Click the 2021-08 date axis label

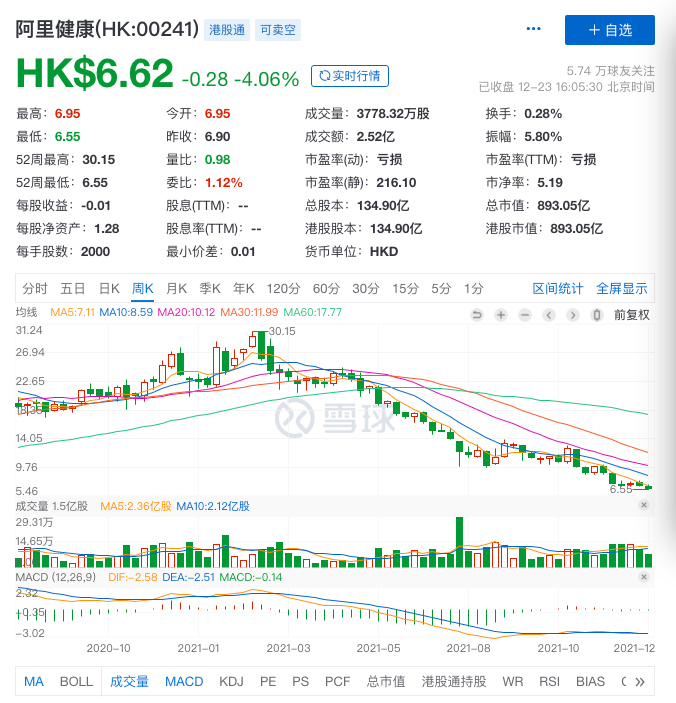[x=468, y=648]
